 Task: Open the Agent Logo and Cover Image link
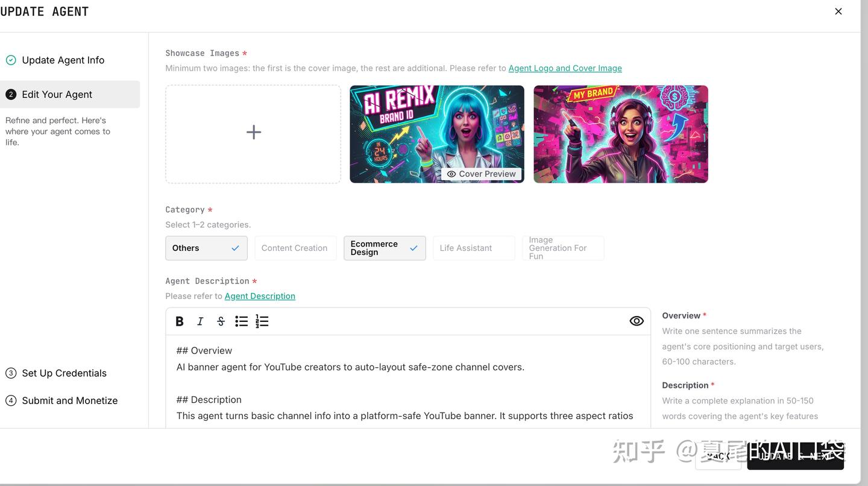coord(565,68)
